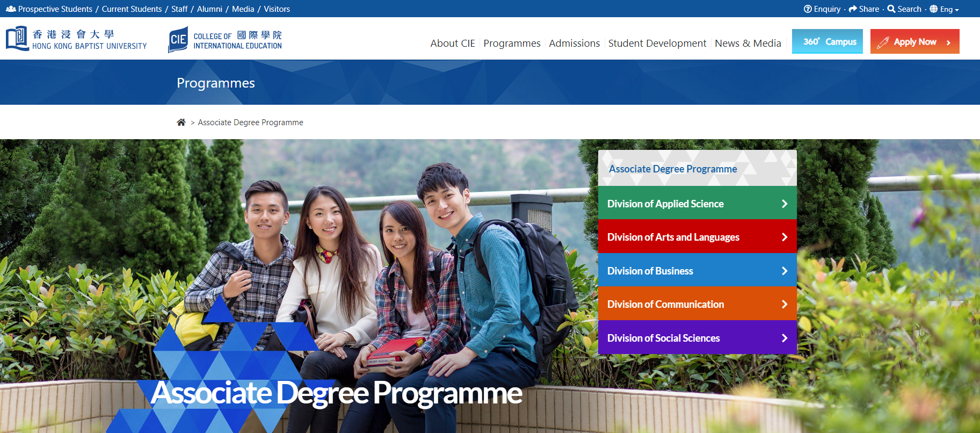
Task: Click the CIE College of International Education logo
Action: click(225, 40)
